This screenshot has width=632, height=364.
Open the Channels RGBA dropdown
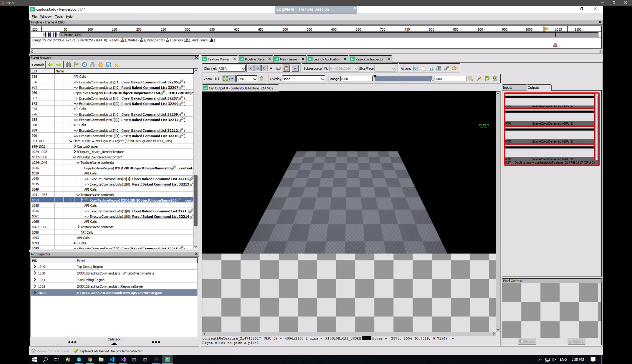click(x=231, y=68)
